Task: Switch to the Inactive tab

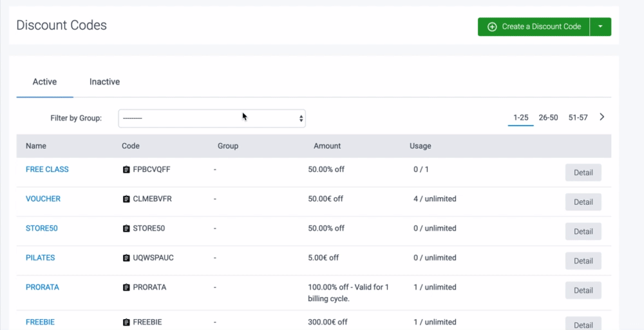Action: tap(104, 82)
